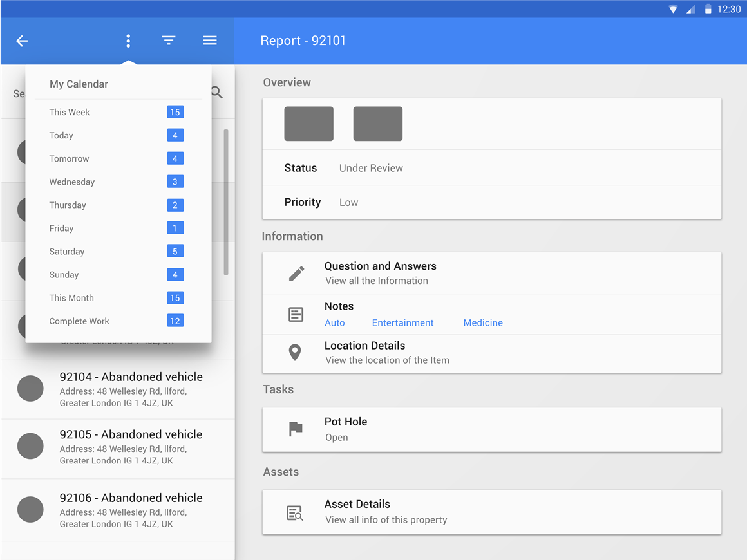The height and width of the screenshot is (560, 747).
Task: Open Location Details row
Action: point(491,353)
